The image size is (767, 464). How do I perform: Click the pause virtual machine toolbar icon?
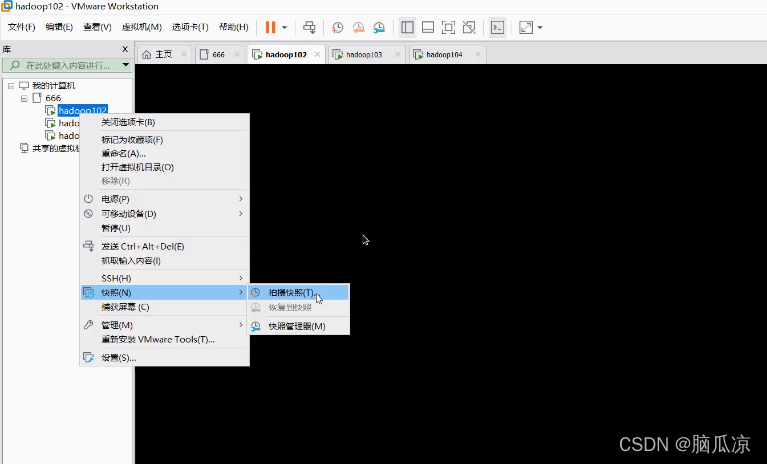(x=270, y=27)
